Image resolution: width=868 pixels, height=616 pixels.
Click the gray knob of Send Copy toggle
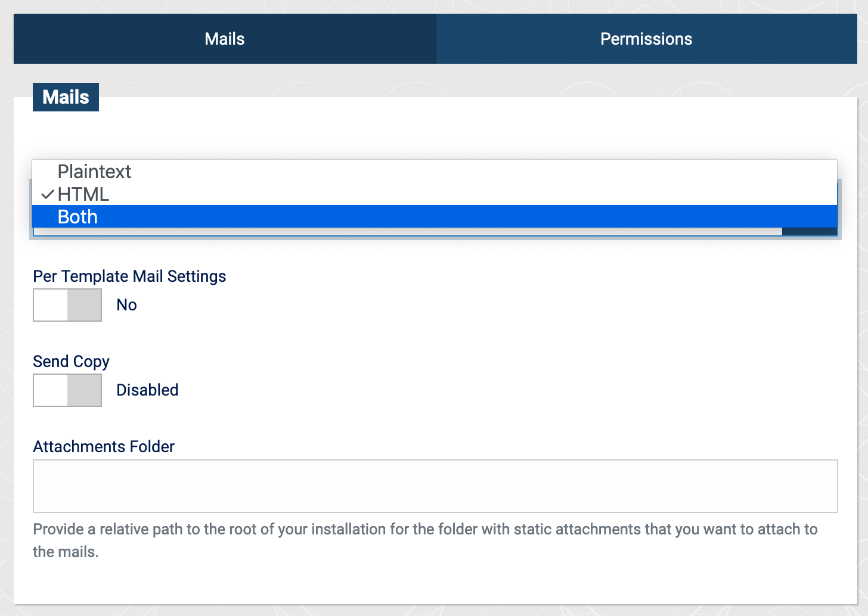click(x=84, y=390)
